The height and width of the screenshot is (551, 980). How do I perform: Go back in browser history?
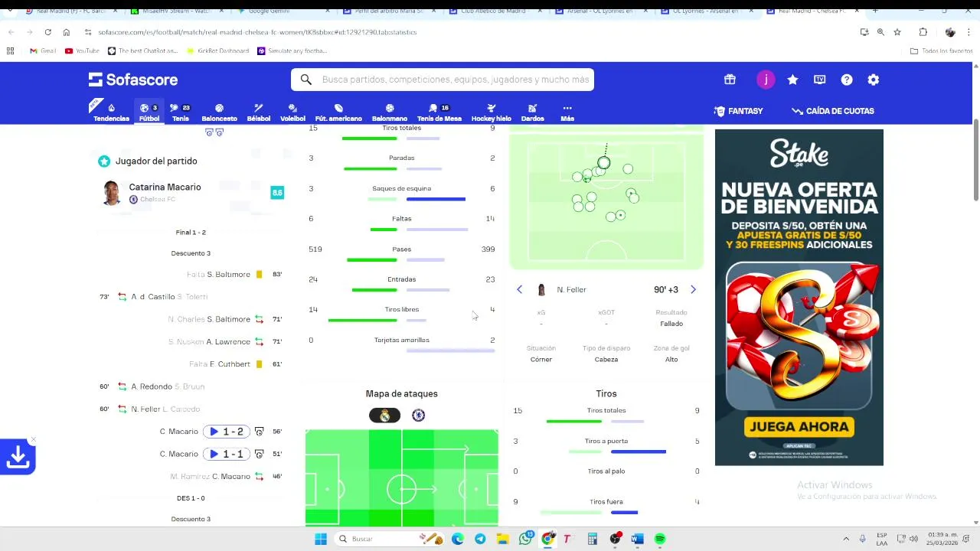point(11,32)
